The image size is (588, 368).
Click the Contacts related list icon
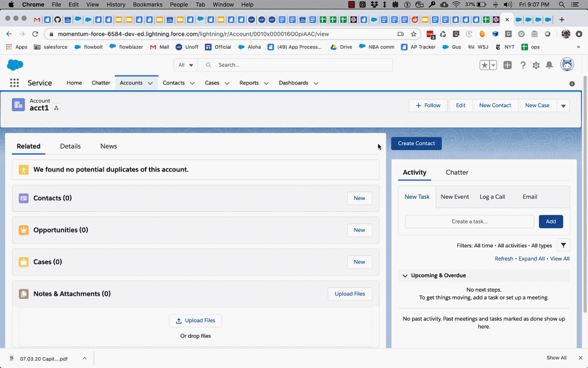[x=23, y=198]
